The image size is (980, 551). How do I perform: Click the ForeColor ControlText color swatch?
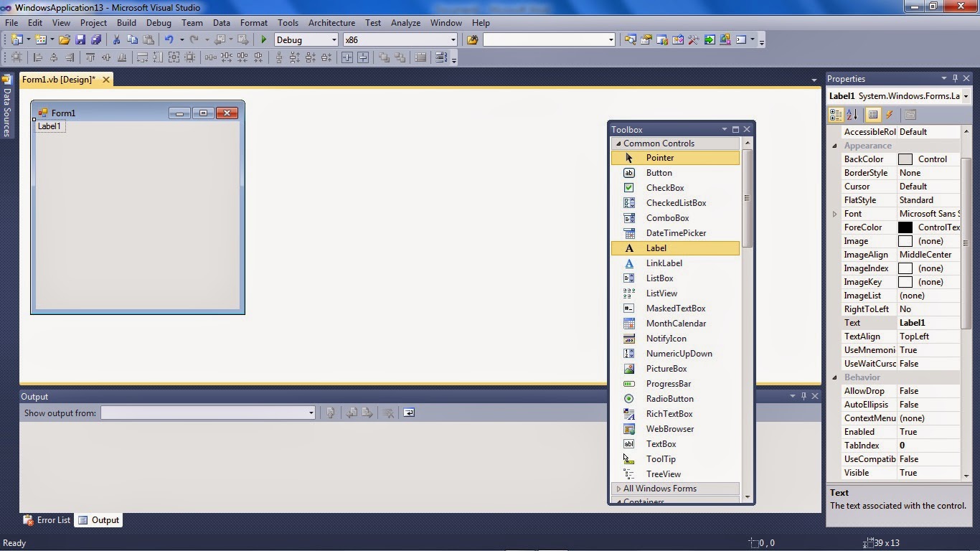coord(905,227)
